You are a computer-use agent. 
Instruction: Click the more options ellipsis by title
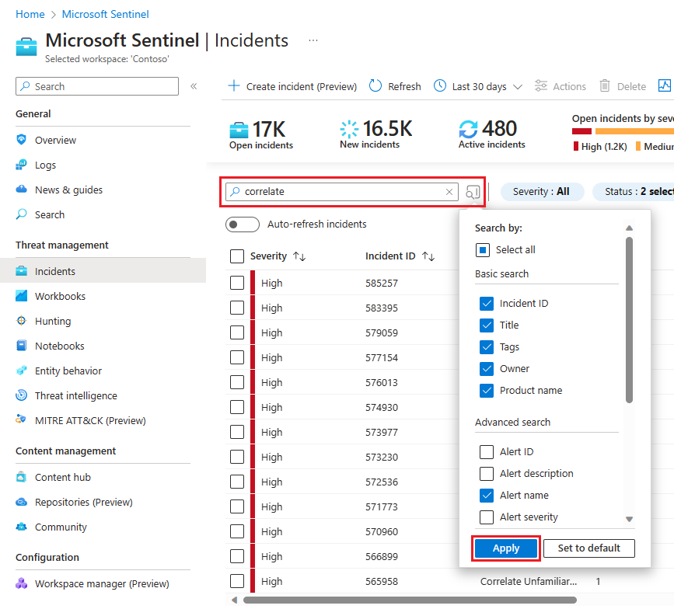coord(313,40)
